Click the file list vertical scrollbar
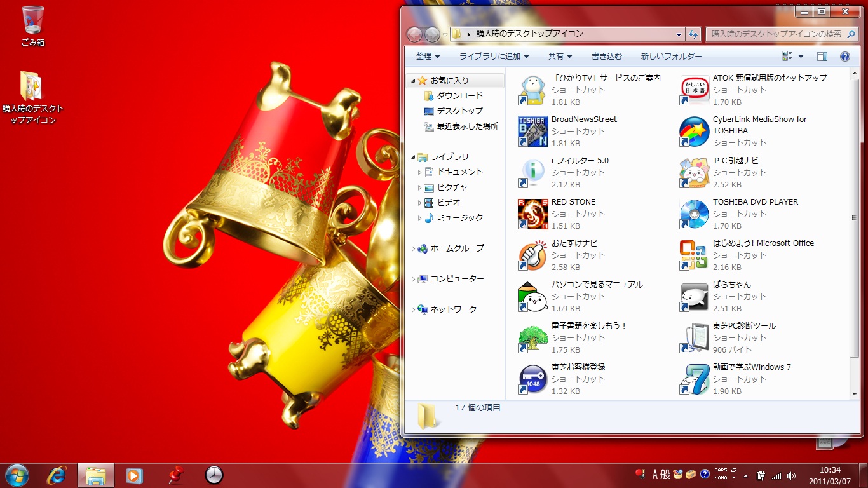 click(855, 218)
